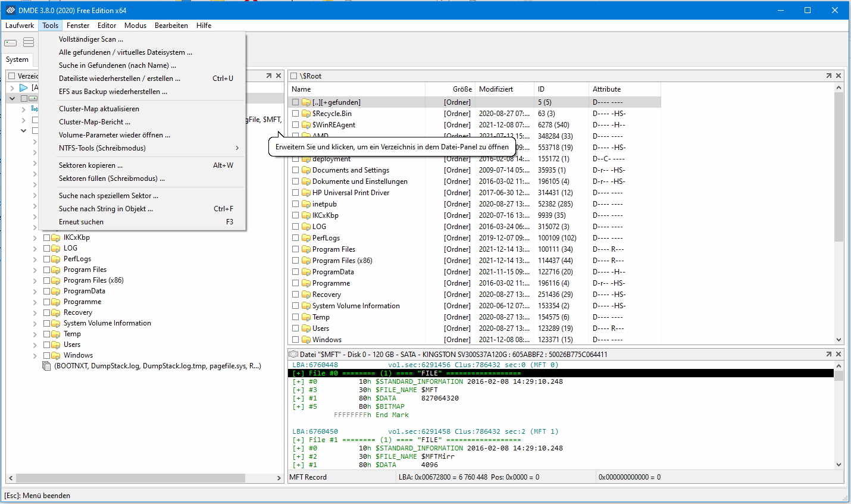
Task: Expand the Recovery tree node
Action: [35, 312]
